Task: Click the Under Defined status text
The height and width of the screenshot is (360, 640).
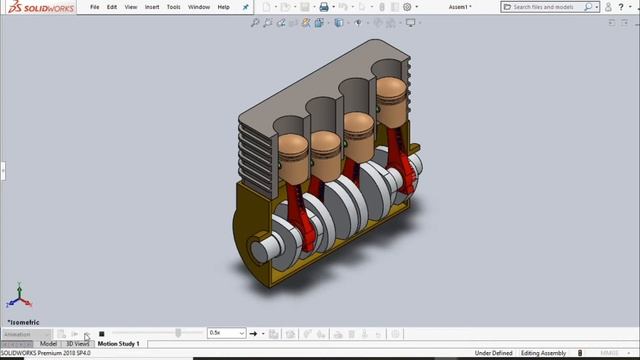Action: (493, 353)
